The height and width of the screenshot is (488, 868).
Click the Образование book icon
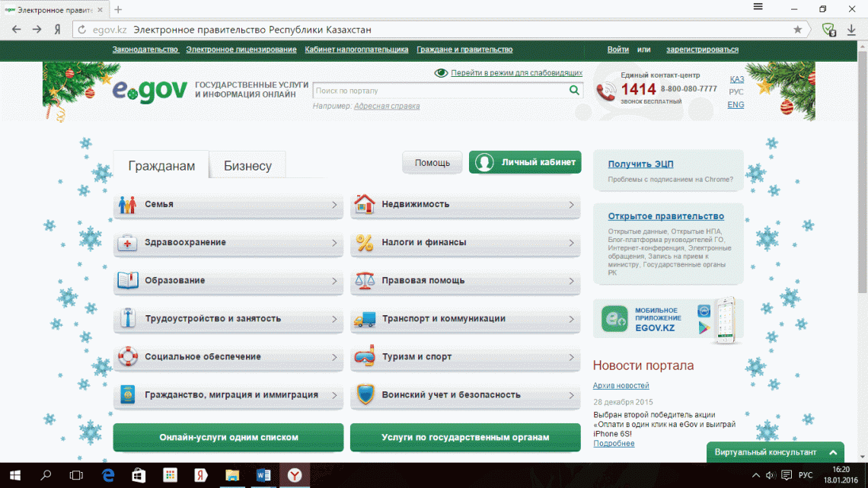point(126,280)
